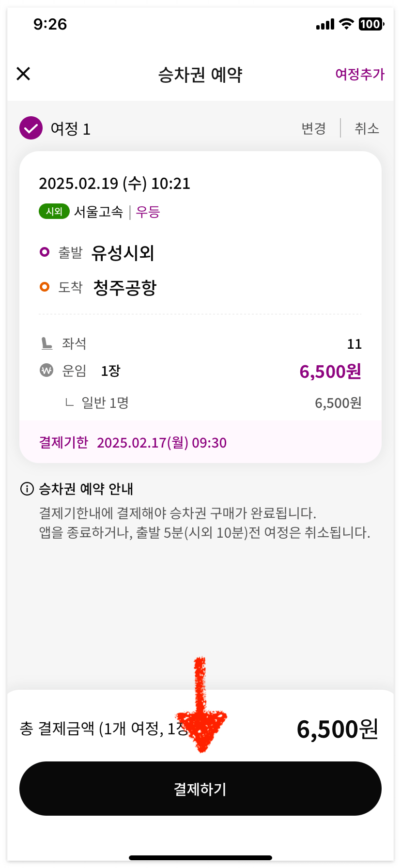
Task: Tap 취소 to cancel journey 1
Action: (x=367, y=128)
